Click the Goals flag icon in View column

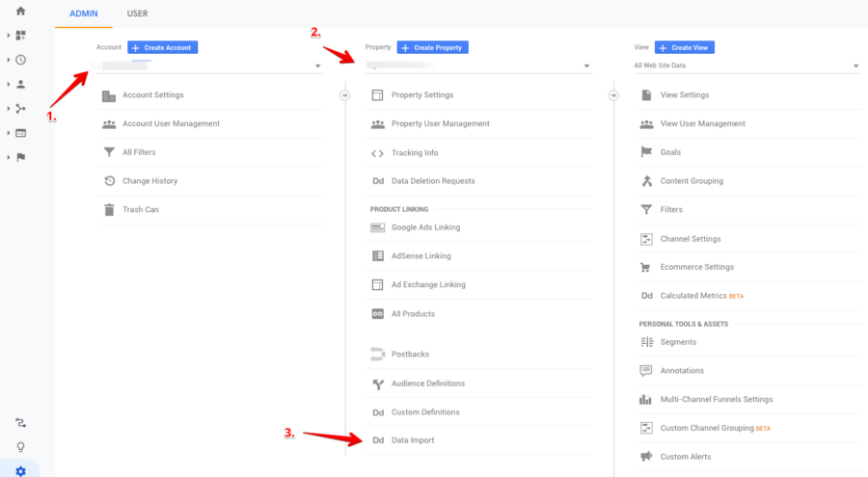[646, 151]
